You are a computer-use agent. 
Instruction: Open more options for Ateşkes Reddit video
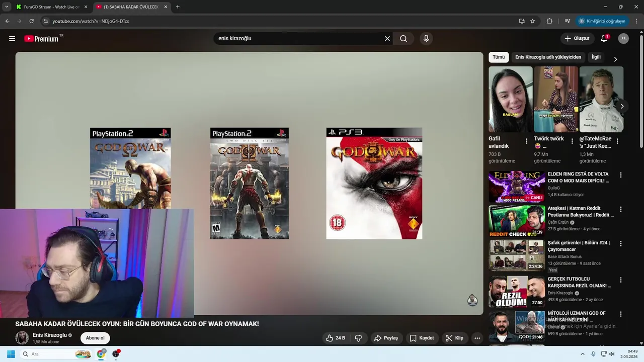point(621,209)
